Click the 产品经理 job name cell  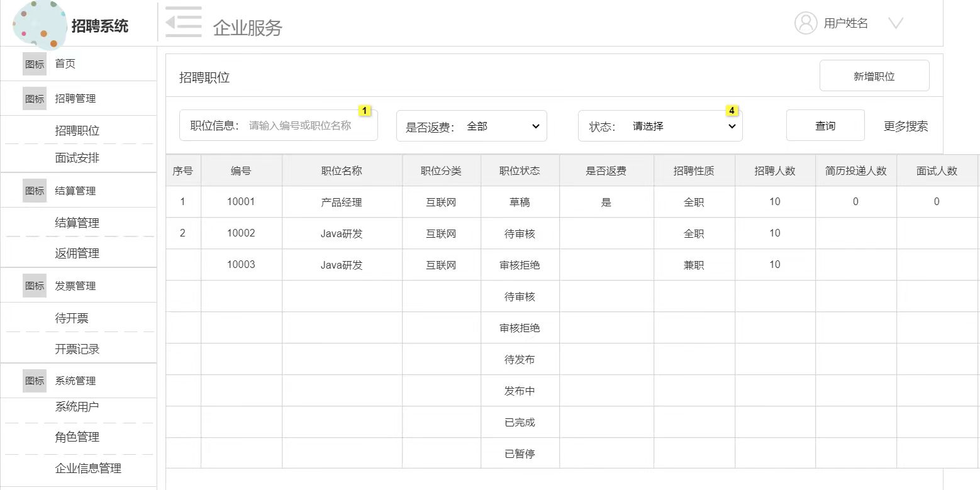[x=342, y=202]
